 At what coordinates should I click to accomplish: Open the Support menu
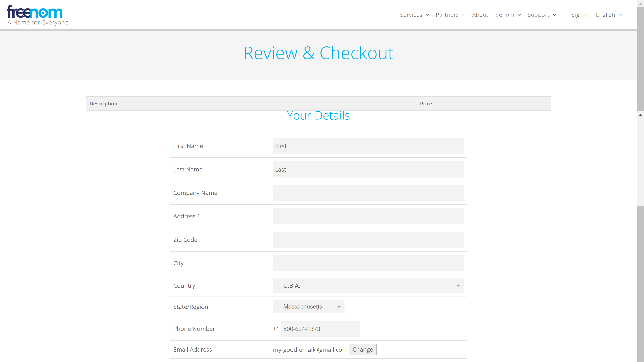[x=542, y=15]
